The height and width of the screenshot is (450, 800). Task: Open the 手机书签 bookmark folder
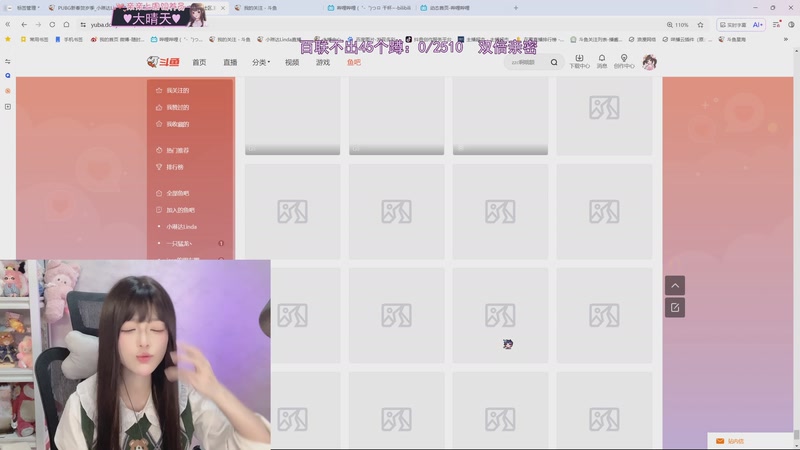click(x=69, y=39)
